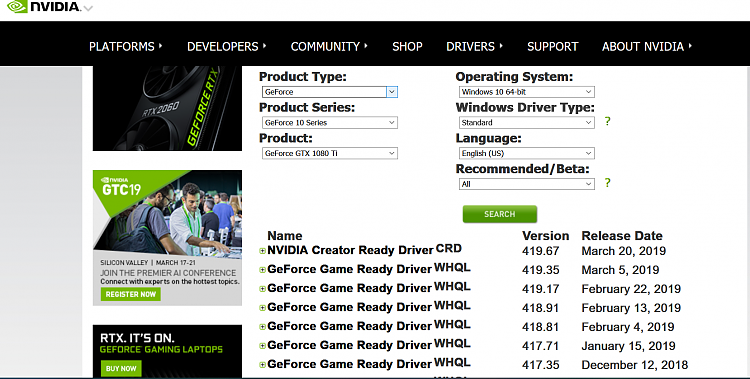Screen dimensions: 750x379
Task: Open the COMMUNITY menu
Action: 329,46
